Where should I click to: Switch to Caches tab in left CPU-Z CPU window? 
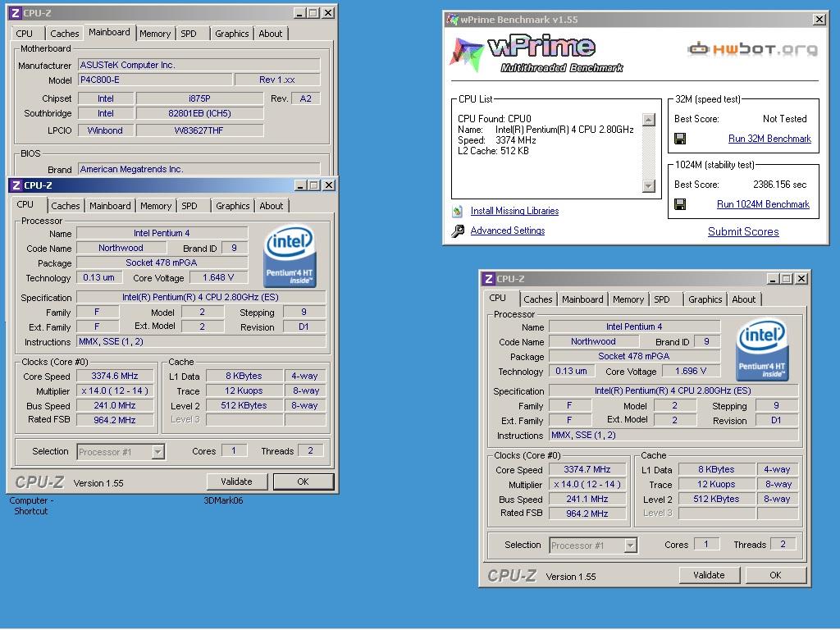(66, 206)
